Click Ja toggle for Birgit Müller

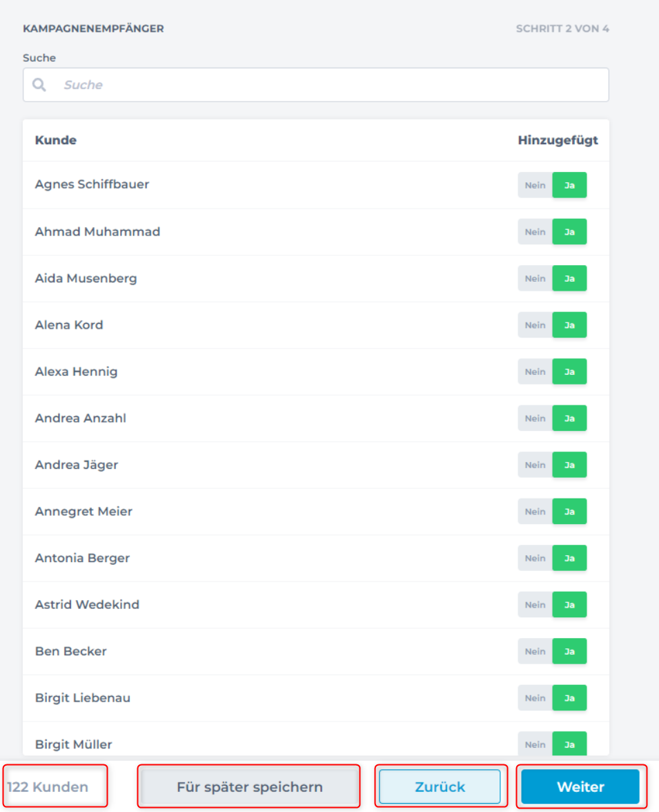(569, 744)
